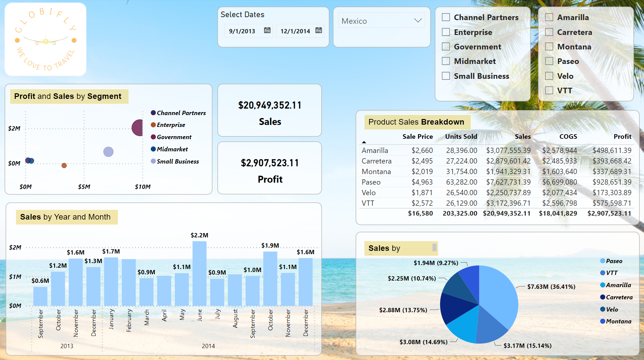Viewport: 644px width, 360px height.
Task: Click the Midmarket scatter legend entry
Action: click(x=169, y=149)
